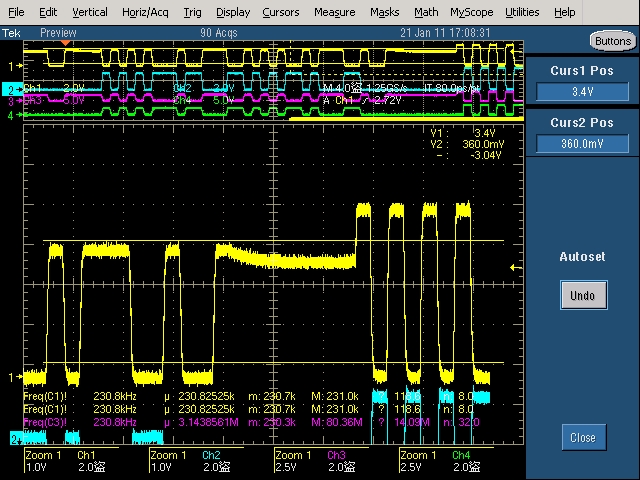Click the cyan channel 2 marker in zoom view
This screenshot has width=640, height=480.
[16, 439]
